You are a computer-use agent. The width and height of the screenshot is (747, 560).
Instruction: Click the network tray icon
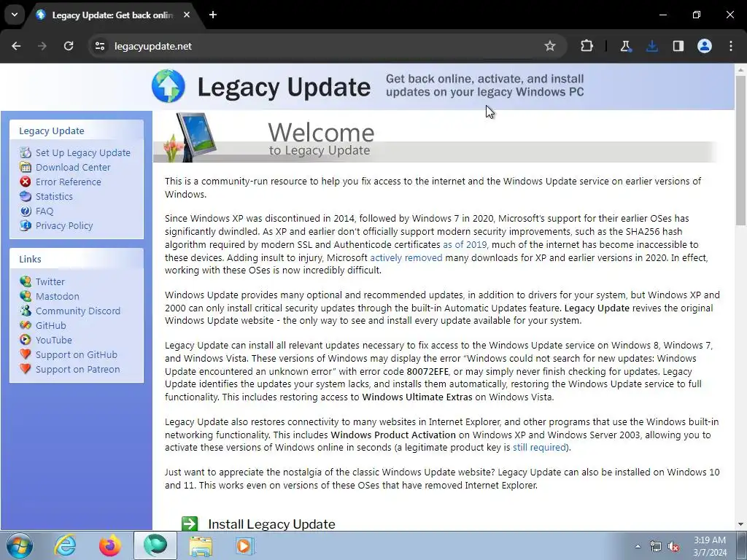tap(656, 547)
